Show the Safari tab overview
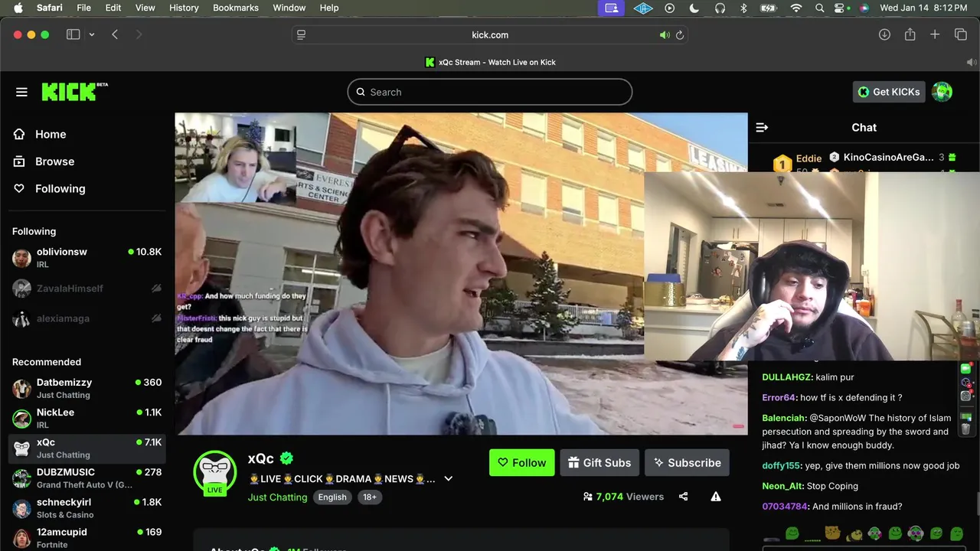 pyautogui.click(x=961, y=34)
